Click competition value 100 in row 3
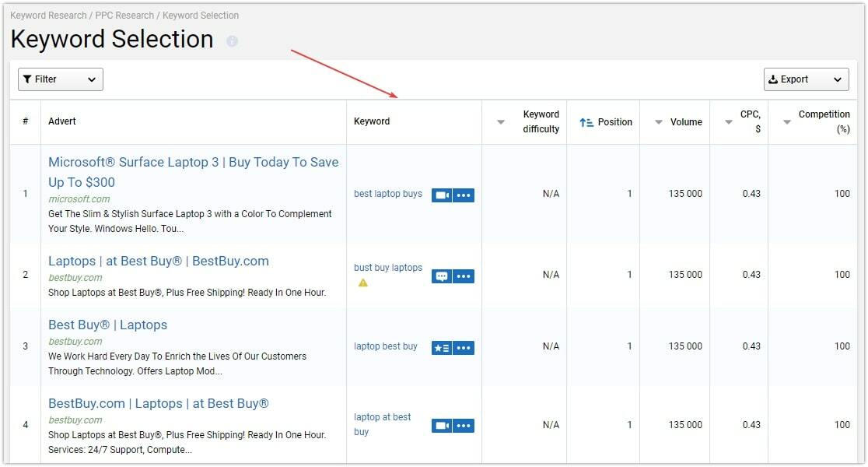The image size is (868, 467). click(x=842, y=346)
